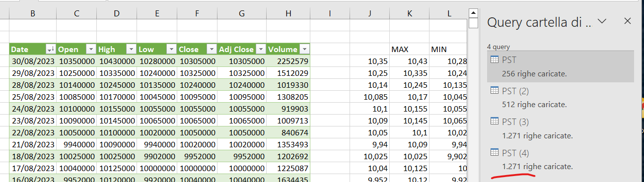Select the date cell 28/08/2023

33,85
